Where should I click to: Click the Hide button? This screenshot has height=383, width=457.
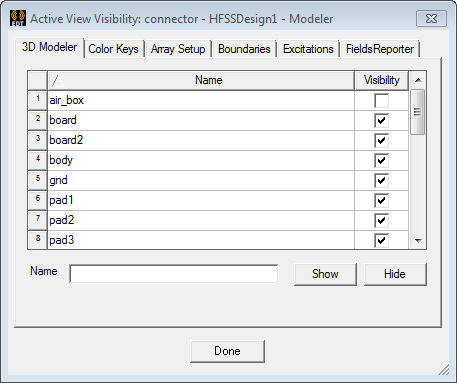[x=395, y=274]
